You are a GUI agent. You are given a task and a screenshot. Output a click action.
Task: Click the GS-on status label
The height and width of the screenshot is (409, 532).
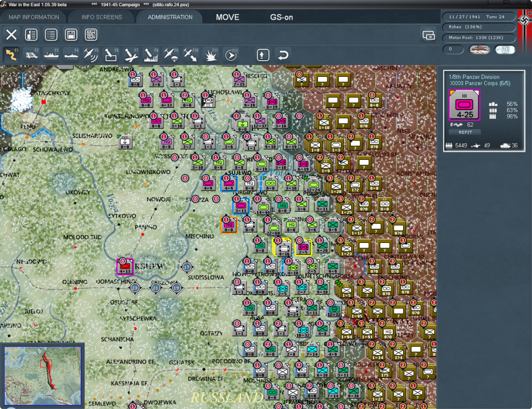tap(281, 17)
